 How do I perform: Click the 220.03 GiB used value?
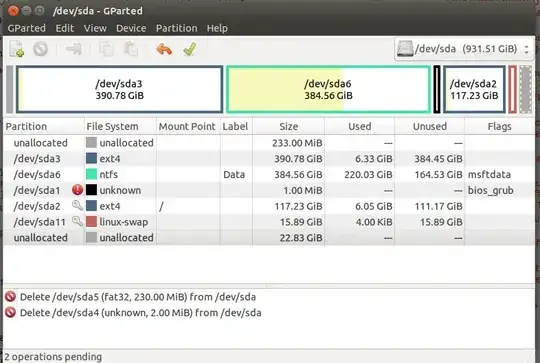[368, 174]
